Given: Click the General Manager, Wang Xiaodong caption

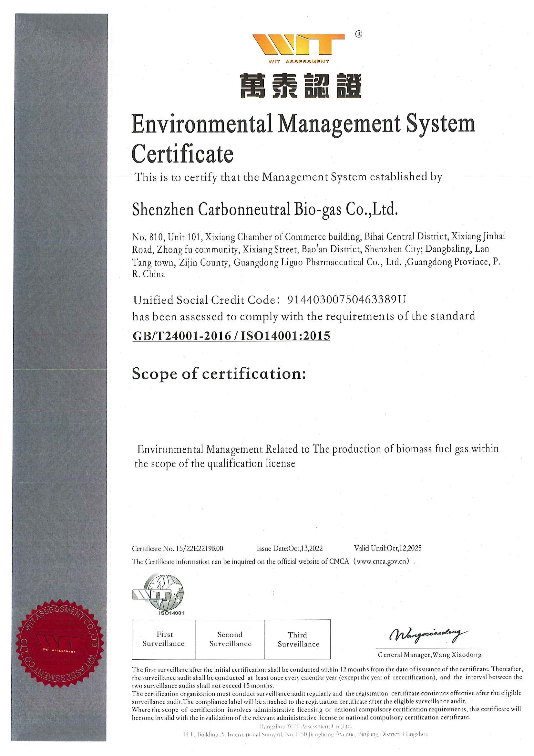Looking at the screenshot, I should point(429,655).
